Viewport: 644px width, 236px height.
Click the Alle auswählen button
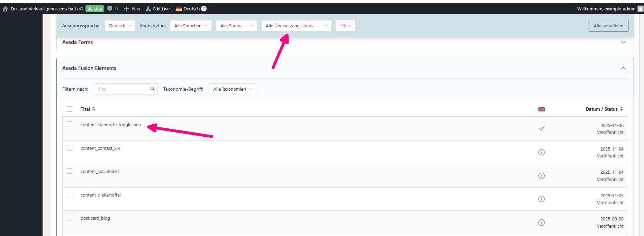608,26
